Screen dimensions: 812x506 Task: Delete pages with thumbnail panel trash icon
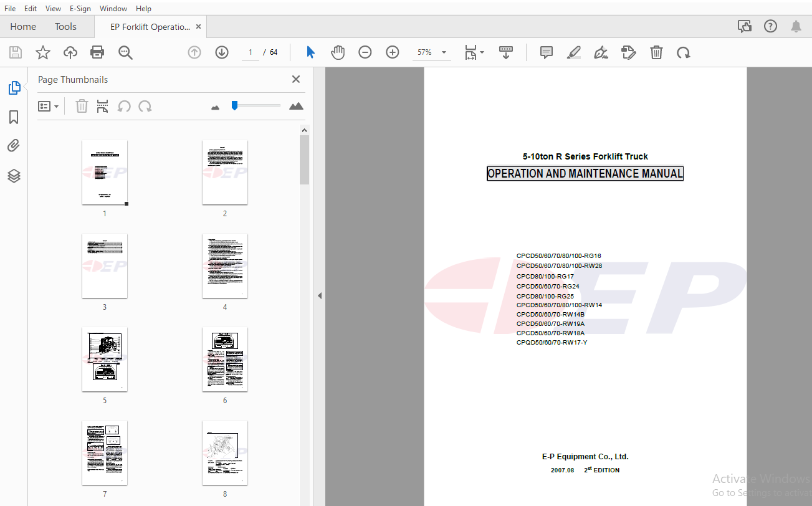pos(82,106)
